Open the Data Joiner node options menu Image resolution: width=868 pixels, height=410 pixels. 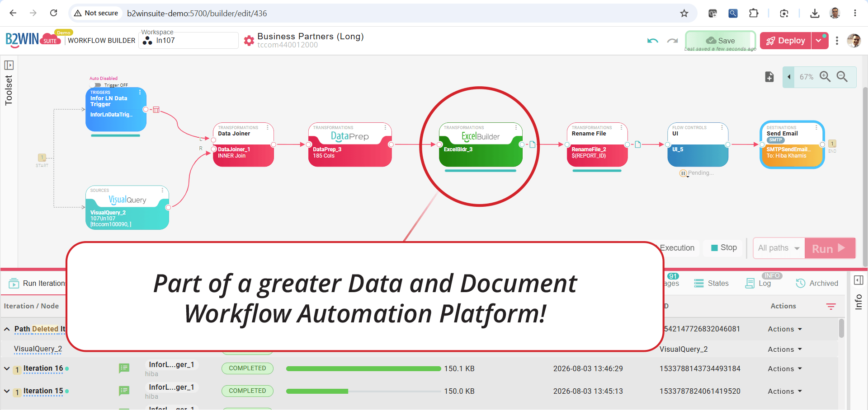pyautogui.click(x=268, y=127)
